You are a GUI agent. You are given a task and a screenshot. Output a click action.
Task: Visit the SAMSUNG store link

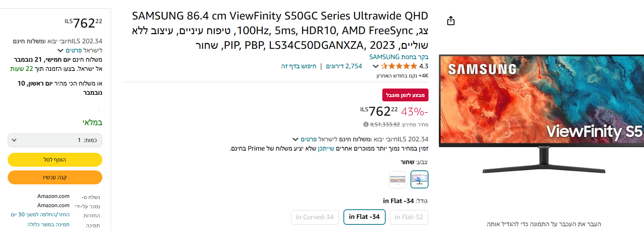point(398,57)
